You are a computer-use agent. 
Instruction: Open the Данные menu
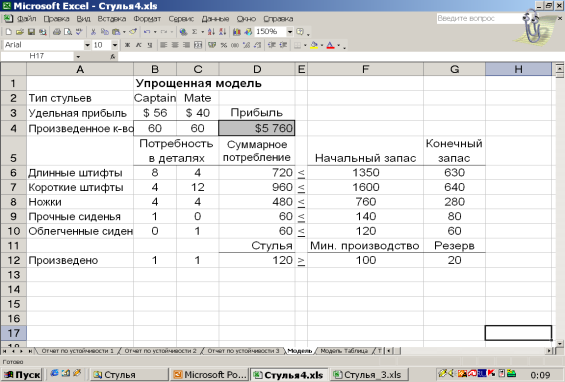[215, 19]
